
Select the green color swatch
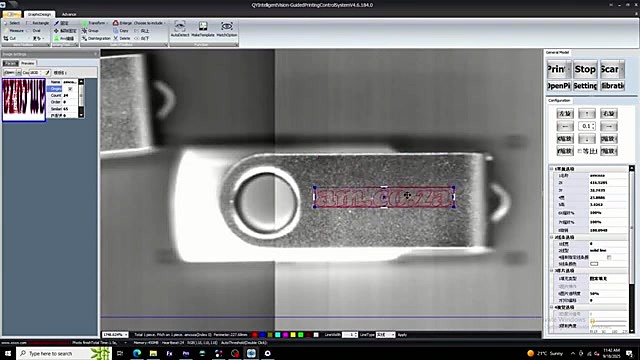[301, 335]
